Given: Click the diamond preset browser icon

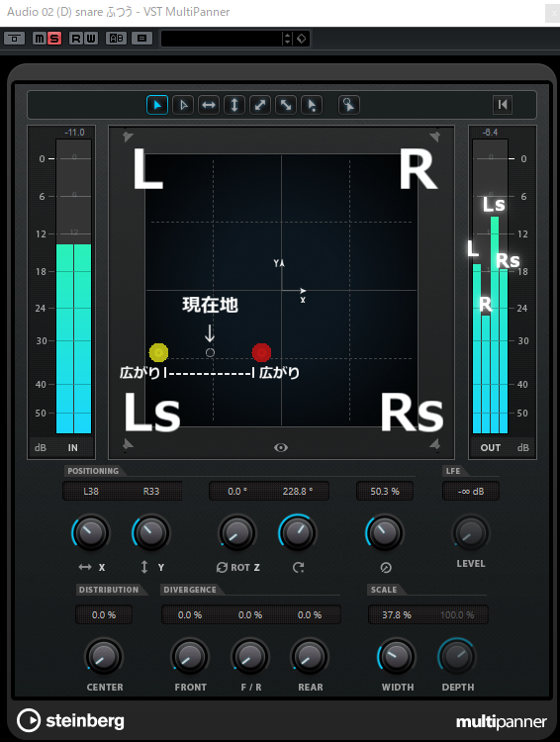Looking at the screenshot, I should point(302,39).
